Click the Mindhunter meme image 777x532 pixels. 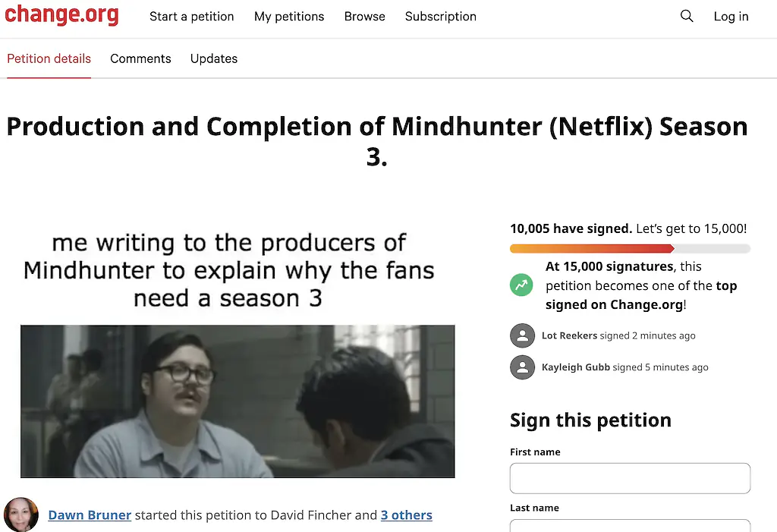point(238,401)
